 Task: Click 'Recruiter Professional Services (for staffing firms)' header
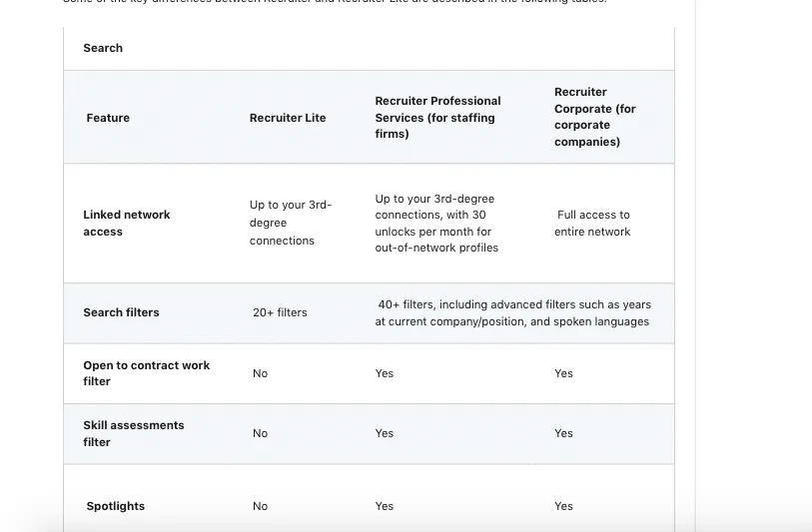pyautogui.click(x=437, y=118)
